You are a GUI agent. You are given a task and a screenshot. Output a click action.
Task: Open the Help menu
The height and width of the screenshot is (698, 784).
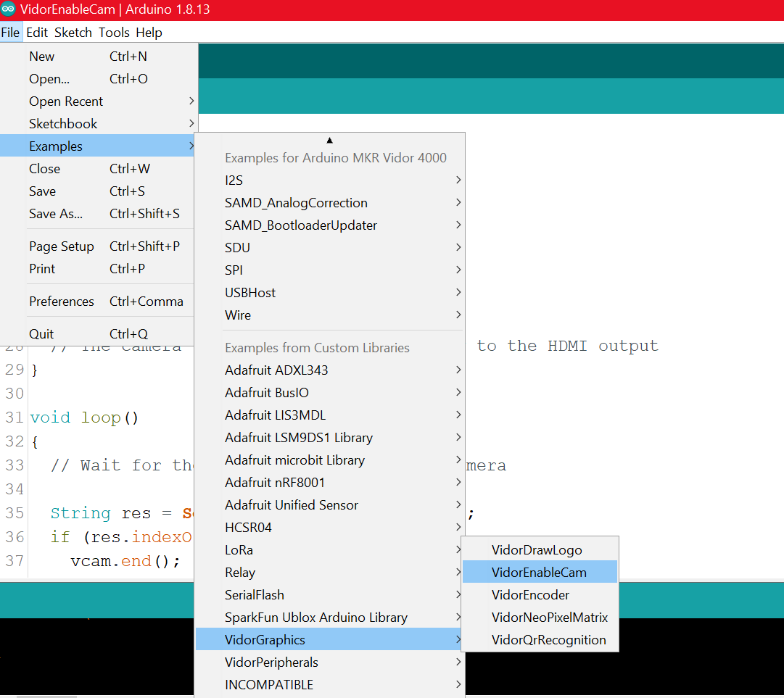coord(149,33)
